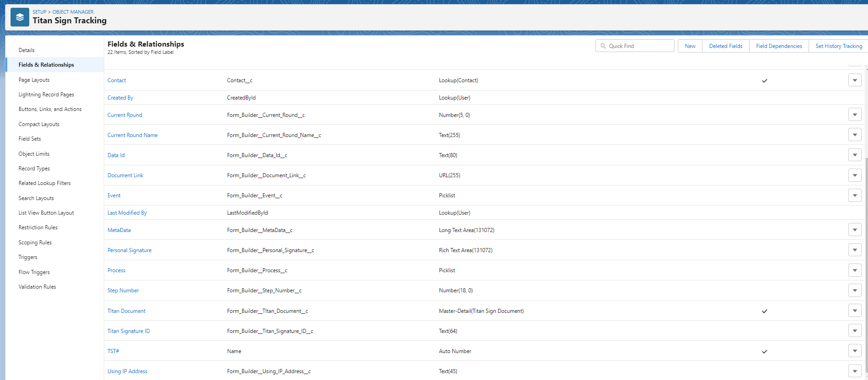This screenshot has width=868, height=380.
Task: Click the New field button
Action: (x=690, y=46)
